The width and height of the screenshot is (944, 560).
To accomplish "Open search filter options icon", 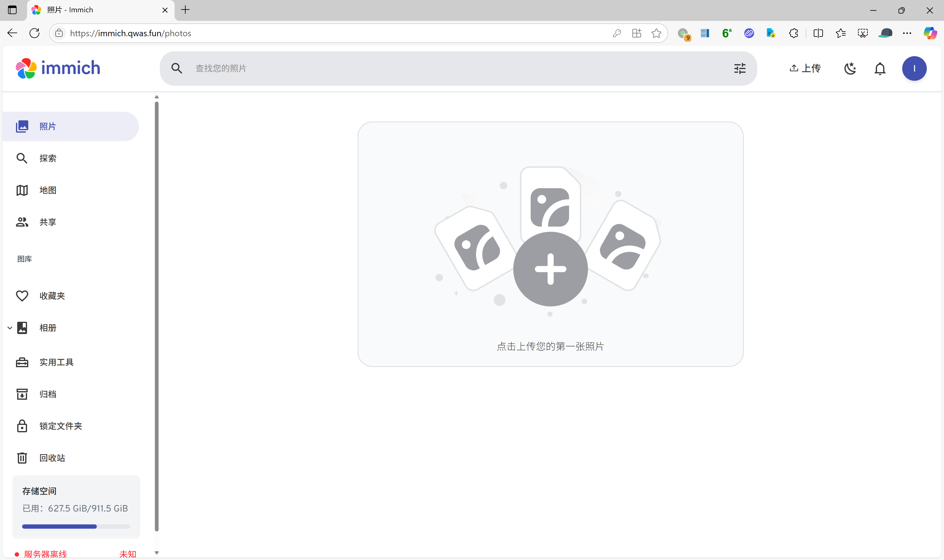I will (740, 69).
